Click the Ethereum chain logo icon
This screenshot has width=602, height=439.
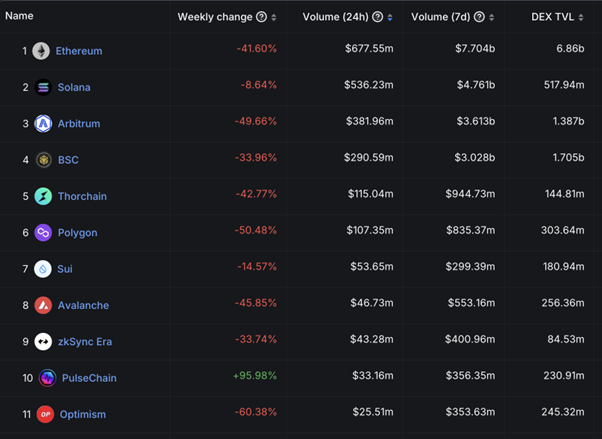(41, 51)
